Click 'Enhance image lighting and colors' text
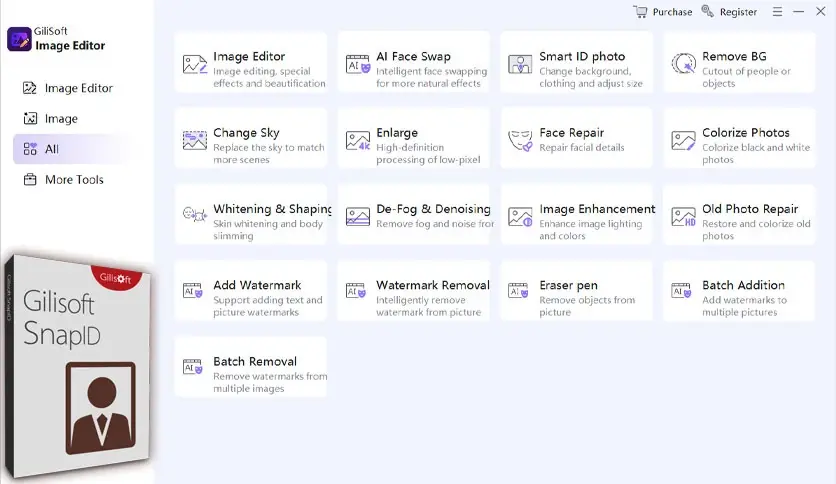 point(591,230)
